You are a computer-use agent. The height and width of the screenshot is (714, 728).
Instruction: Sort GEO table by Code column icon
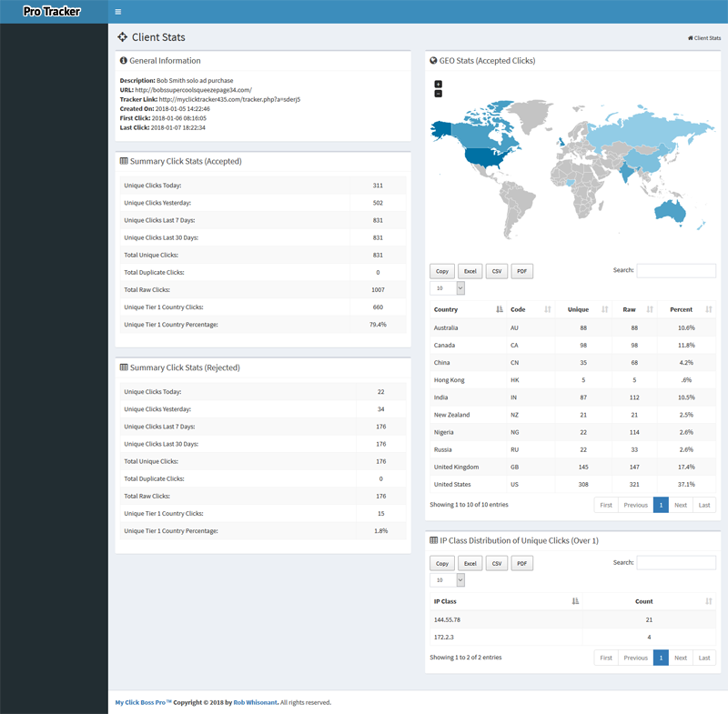point(547,310)
